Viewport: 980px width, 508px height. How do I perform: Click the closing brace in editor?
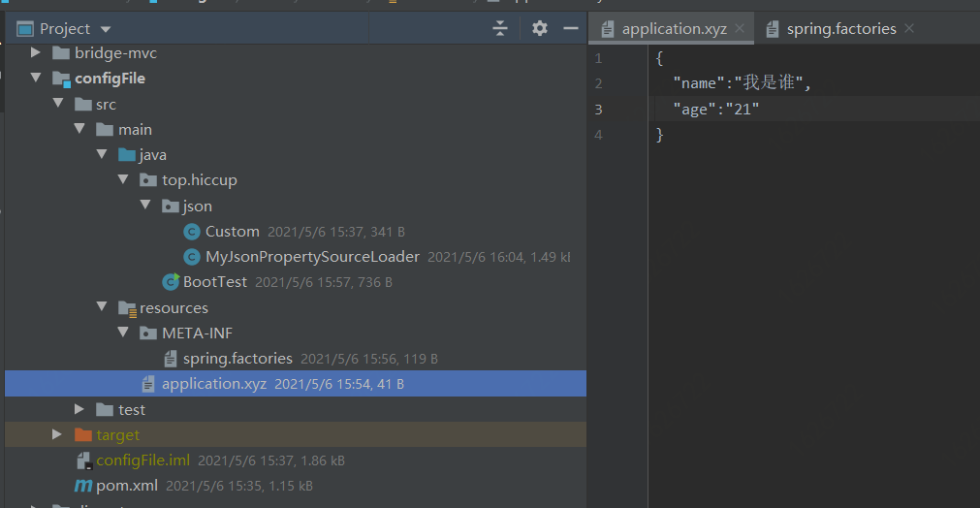point(659,135)
